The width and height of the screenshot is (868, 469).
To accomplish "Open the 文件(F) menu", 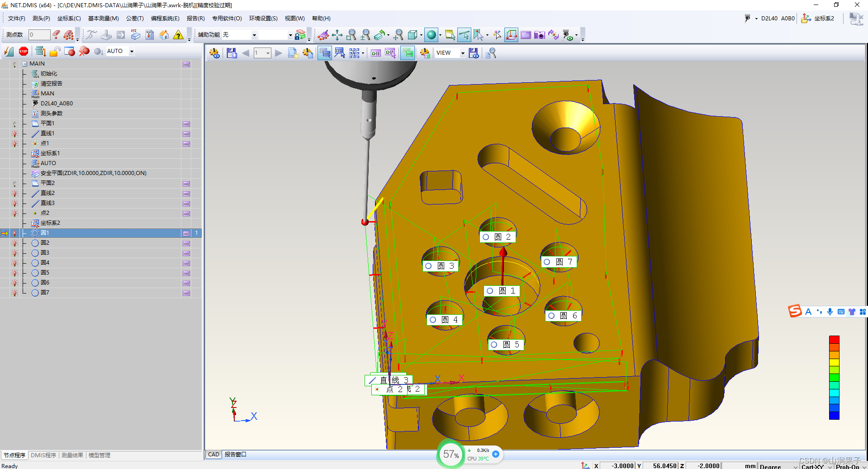I will tap(17, 19).
